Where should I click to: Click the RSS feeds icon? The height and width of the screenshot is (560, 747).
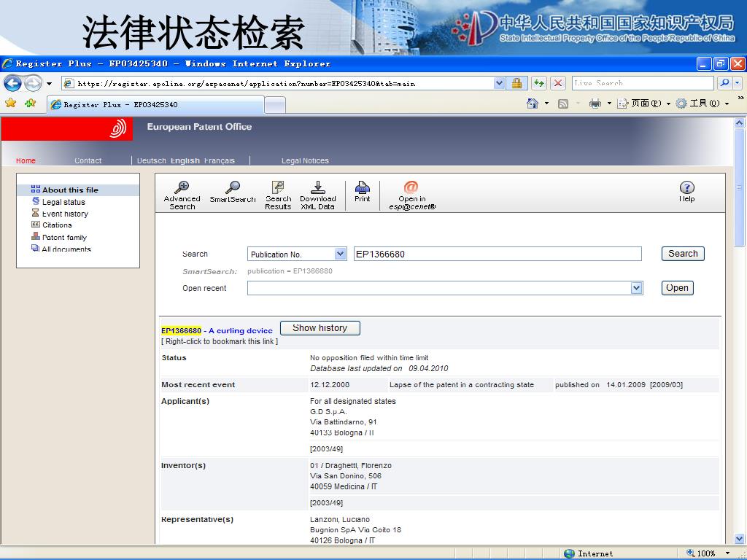(x=563, y=104)
